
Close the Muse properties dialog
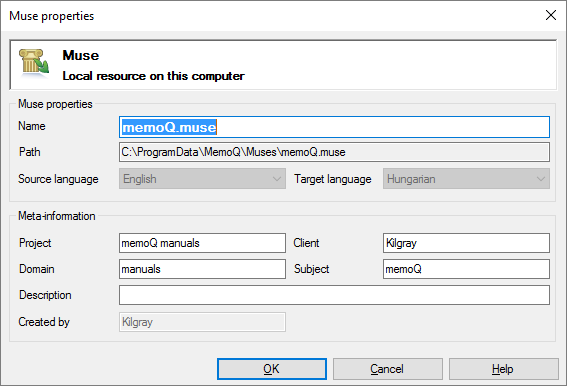tap(551, 15)
